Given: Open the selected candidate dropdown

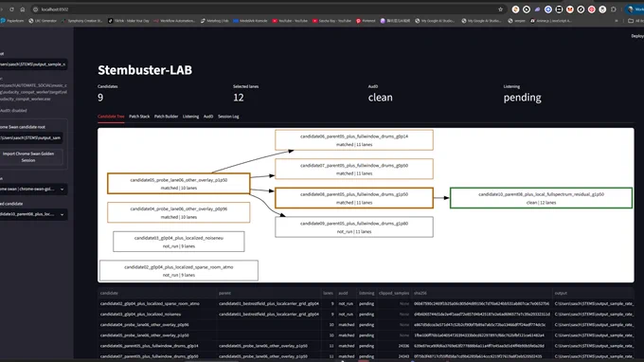Looking at the screenshot, I should pyautogui.click(x=33, y=214).
